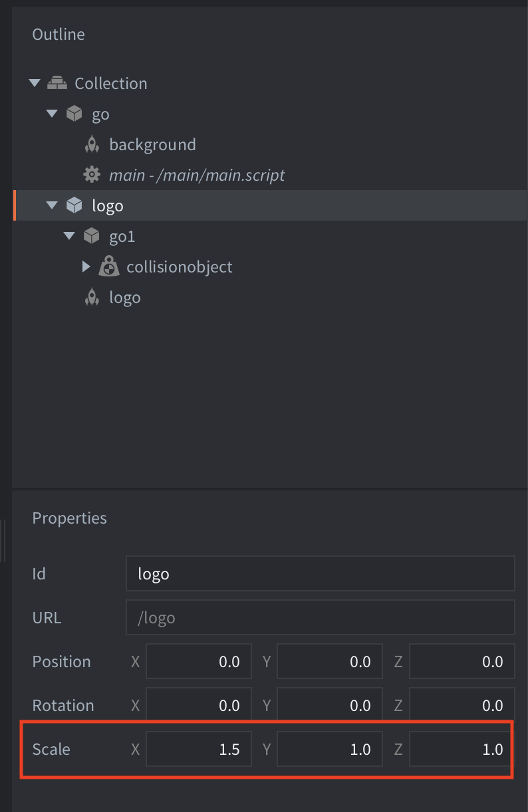The width and height of the screenshot is (528, 812).
Task: Select main - /main/main.script item
Action: click(x=197, y=175)
